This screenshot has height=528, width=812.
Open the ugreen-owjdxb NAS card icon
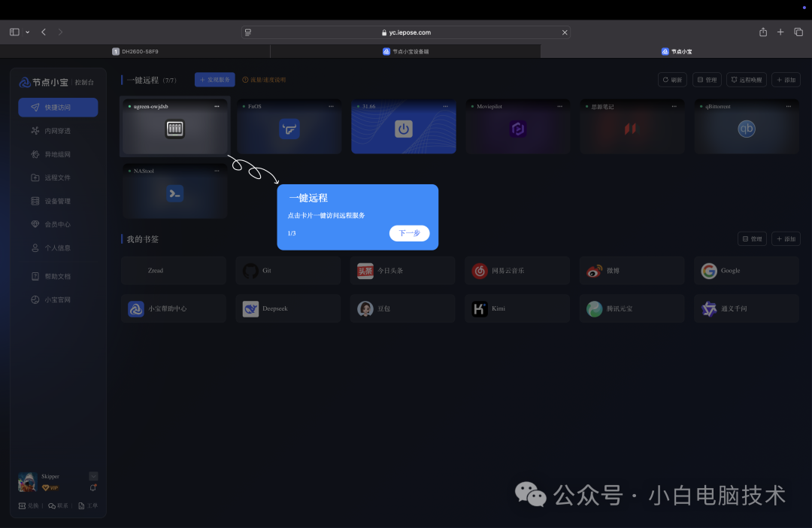coord(175,129)
